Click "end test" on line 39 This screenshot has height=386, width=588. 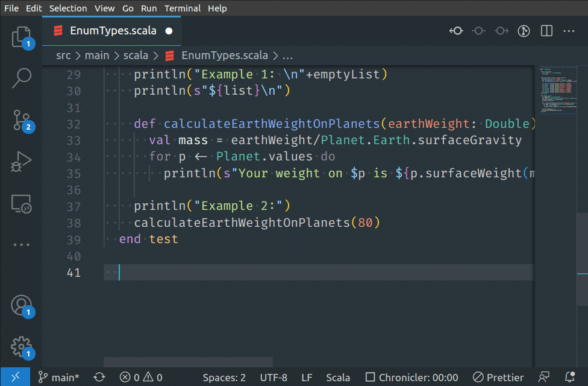(x=148, y=239)
